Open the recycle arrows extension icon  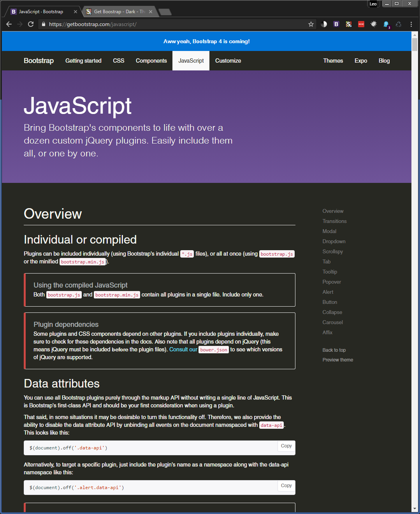click(399, 24)
